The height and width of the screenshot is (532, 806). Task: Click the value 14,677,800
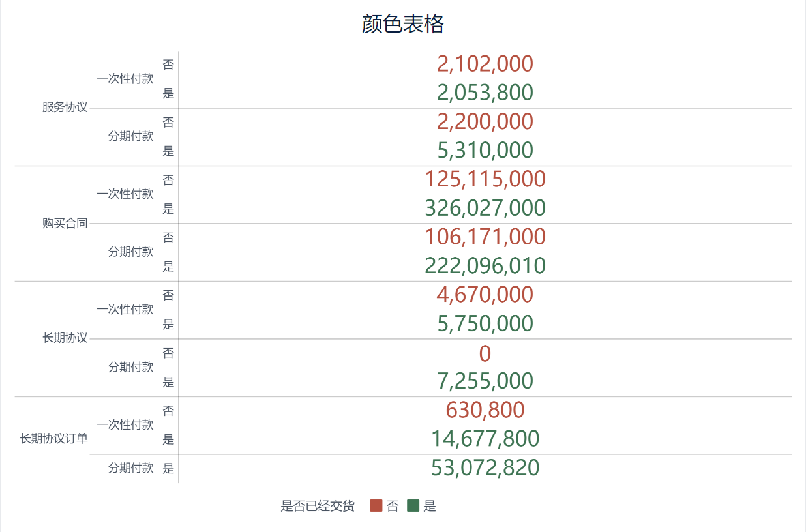point(485,439)
